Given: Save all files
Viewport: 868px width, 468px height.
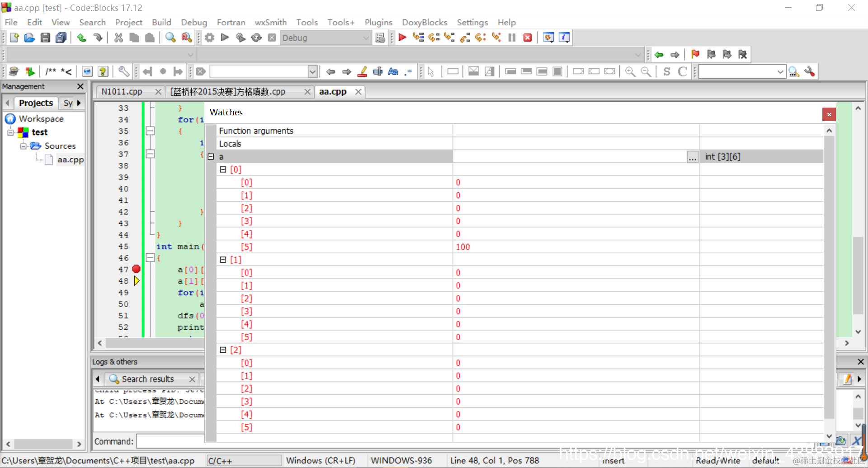Looking at the screenshot, I should [61, 38].
